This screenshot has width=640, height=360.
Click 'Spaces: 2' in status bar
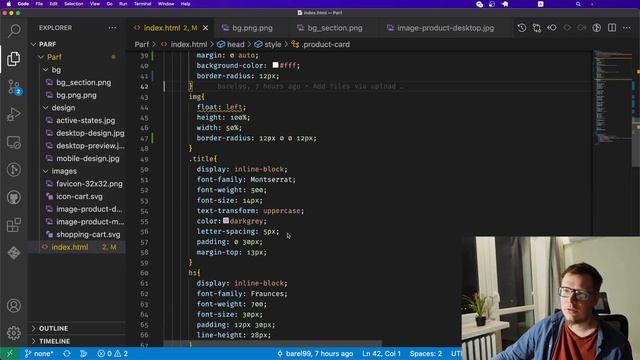coord(426,353)
